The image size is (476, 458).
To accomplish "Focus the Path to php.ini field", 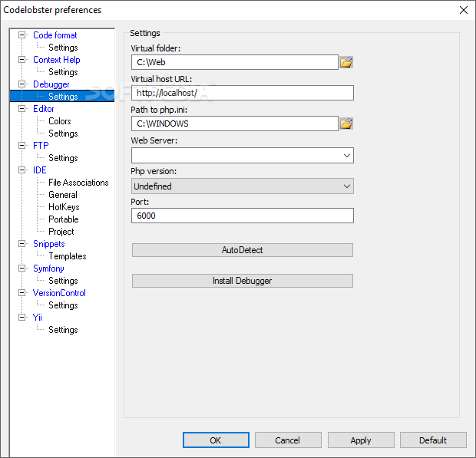I will pos(235,124).
